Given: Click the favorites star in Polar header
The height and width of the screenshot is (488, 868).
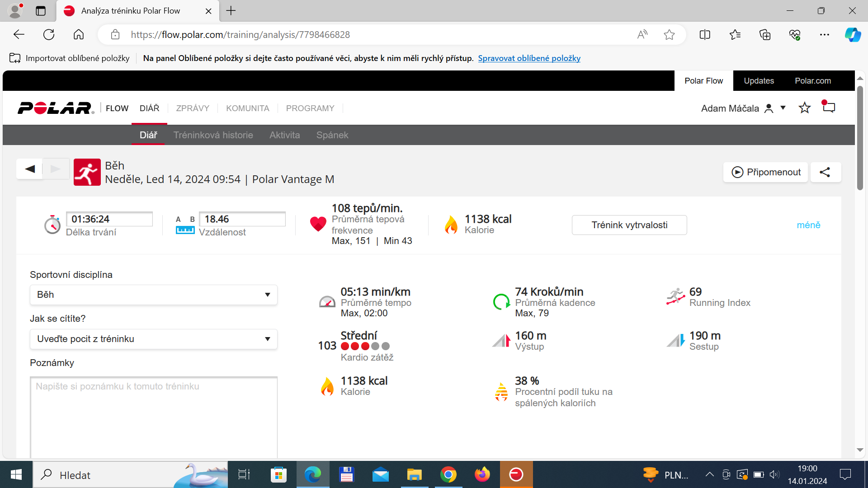Looking at the screenshot, I should (x=805, y=108).
